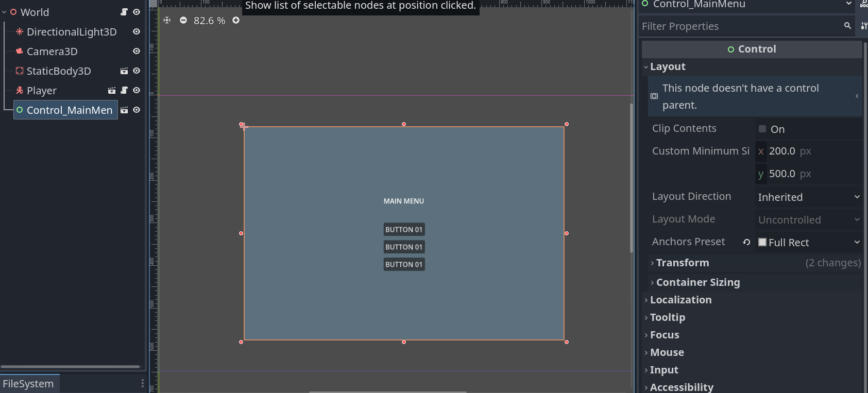This screenshot has width=868, height=393.
Task: Hide the Camera3D node with eye icon
Action: coord(137,51)
